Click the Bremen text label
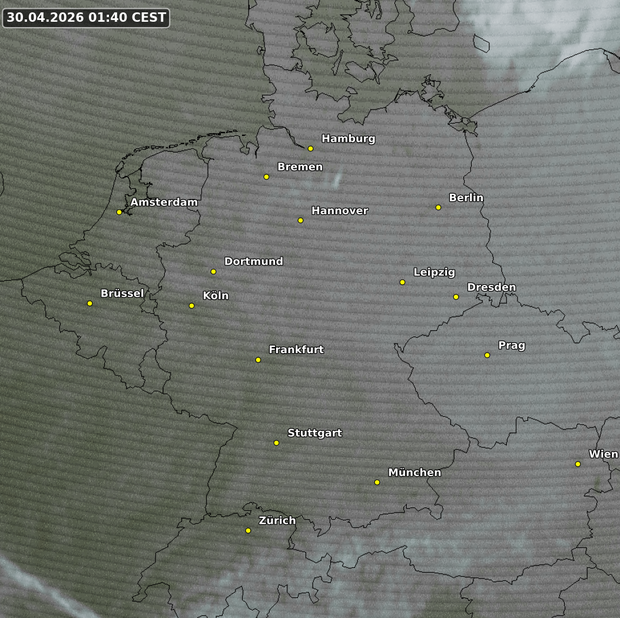Screen dimensions: 620x618 (299, 166)
